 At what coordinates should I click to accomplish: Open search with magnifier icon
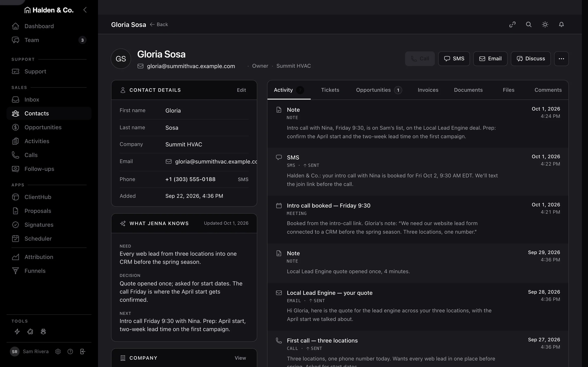point(528,24)
